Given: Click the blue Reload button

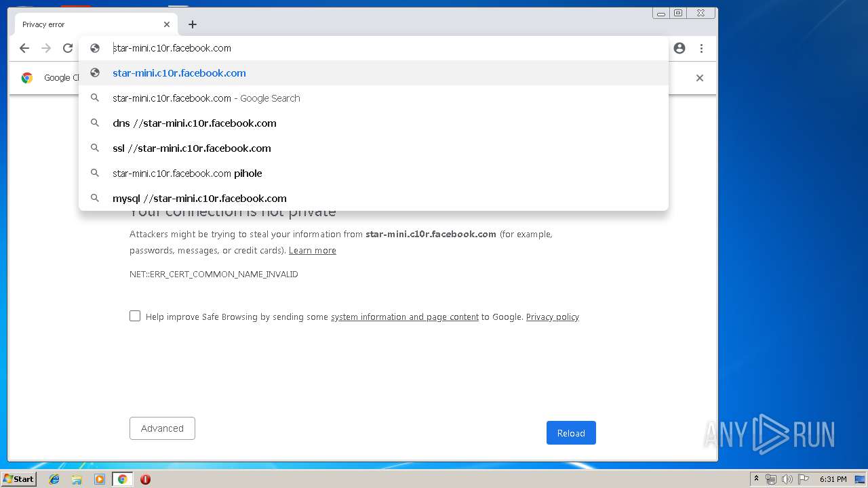Looking at the screenshot, I should pyautogui.click(x=571, y=433).
